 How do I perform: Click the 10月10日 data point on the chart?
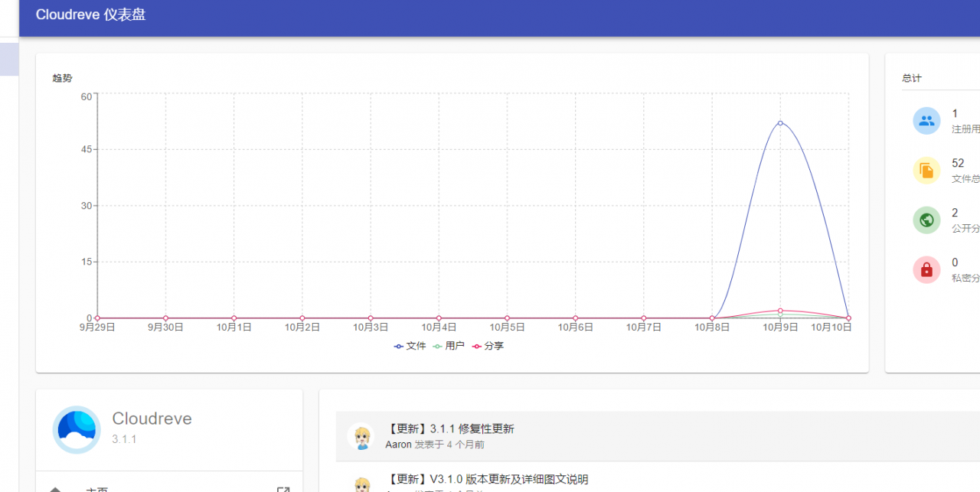pyautogui.click(x=848, y=318)
